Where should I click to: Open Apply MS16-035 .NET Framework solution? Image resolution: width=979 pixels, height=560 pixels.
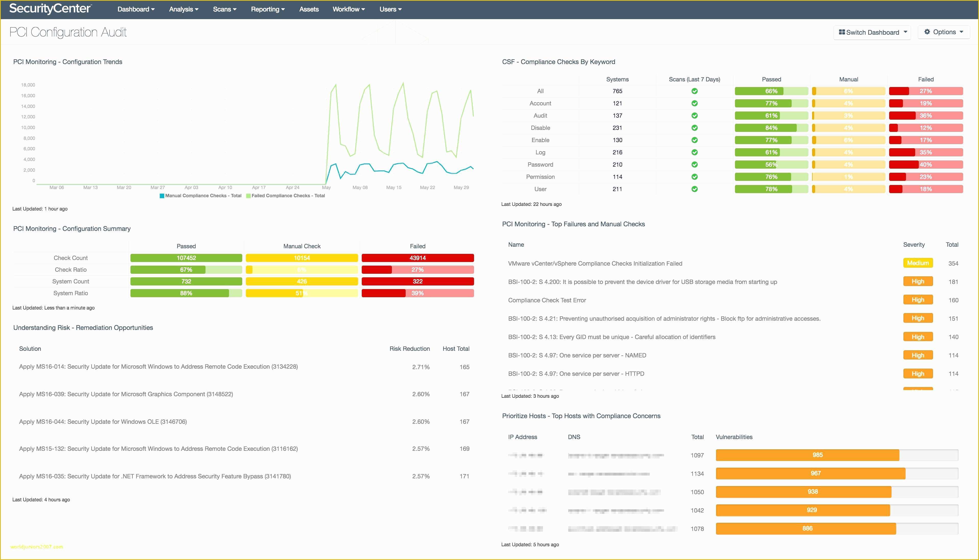coord(155,477)
